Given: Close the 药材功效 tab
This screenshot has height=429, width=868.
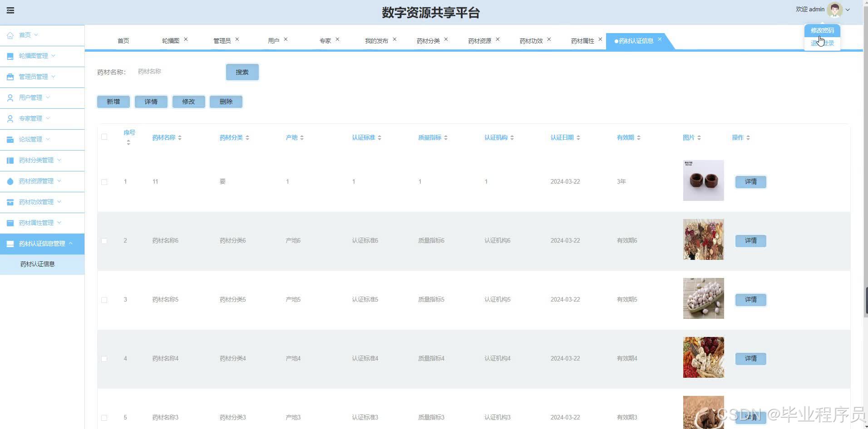Looking at the screenshot, I should click(549, 39).
